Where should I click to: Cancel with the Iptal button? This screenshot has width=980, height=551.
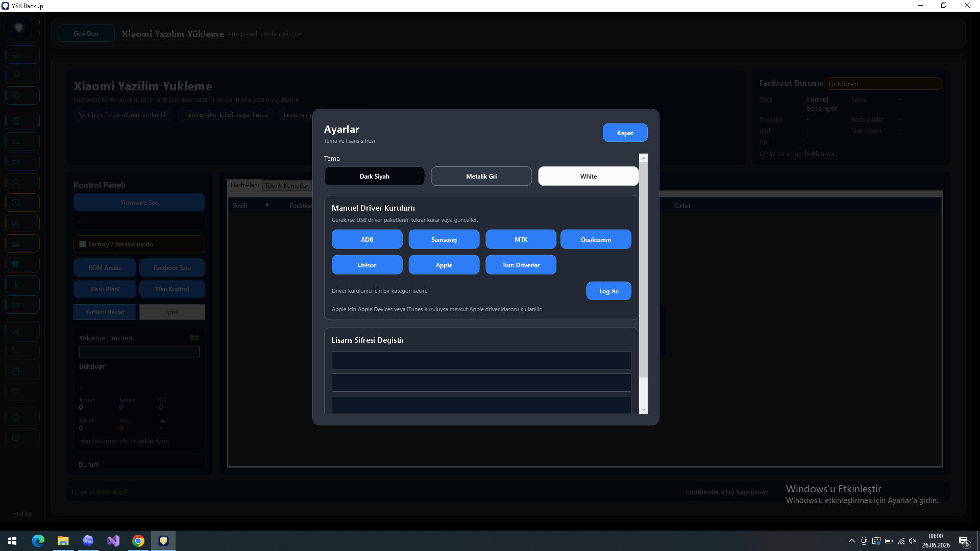[x=172, y=312]
